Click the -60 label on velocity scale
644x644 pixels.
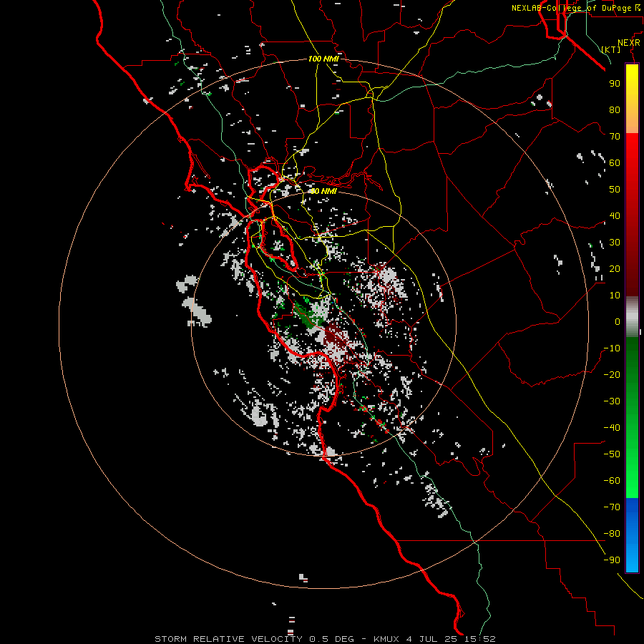click(x=612, y=481)
